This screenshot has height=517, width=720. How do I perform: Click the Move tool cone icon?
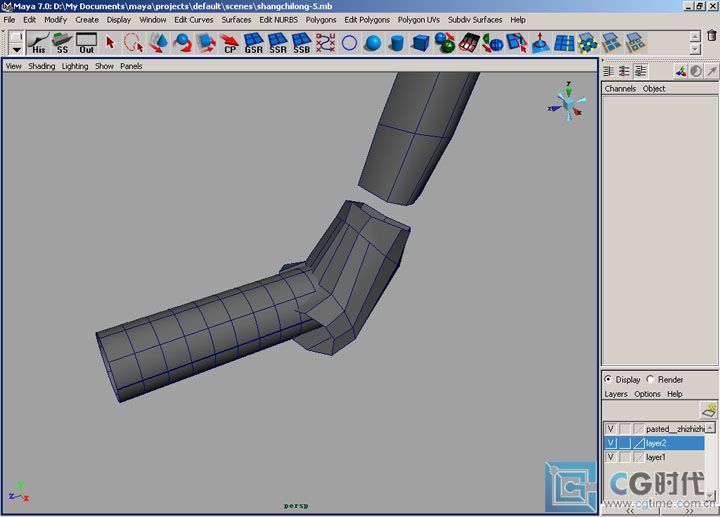[x=158, y=43]
